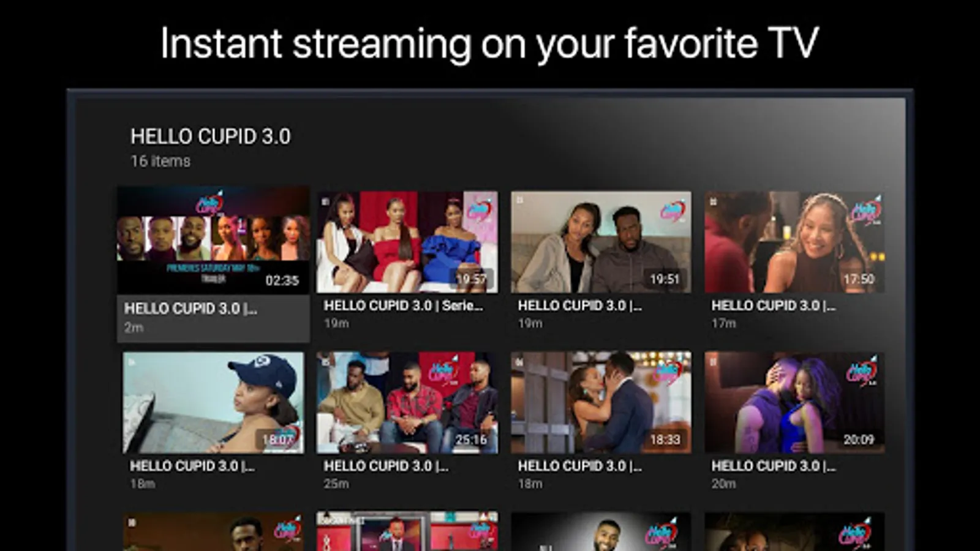
Task: Click '19m' under the 'Serie...' title
Action: point(336,323)
